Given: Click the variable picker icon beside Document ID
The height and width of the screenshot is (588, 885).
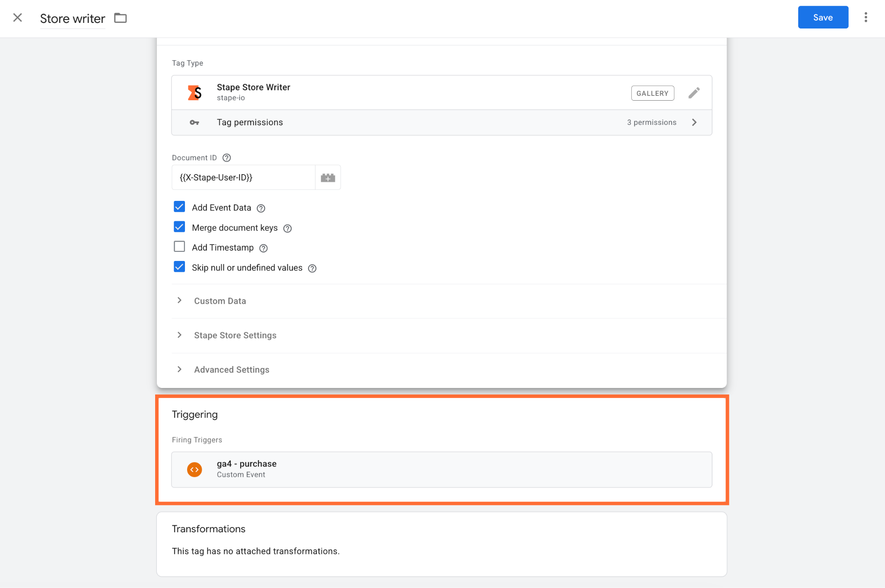Looking at the screenshot, I should point(328,178).
